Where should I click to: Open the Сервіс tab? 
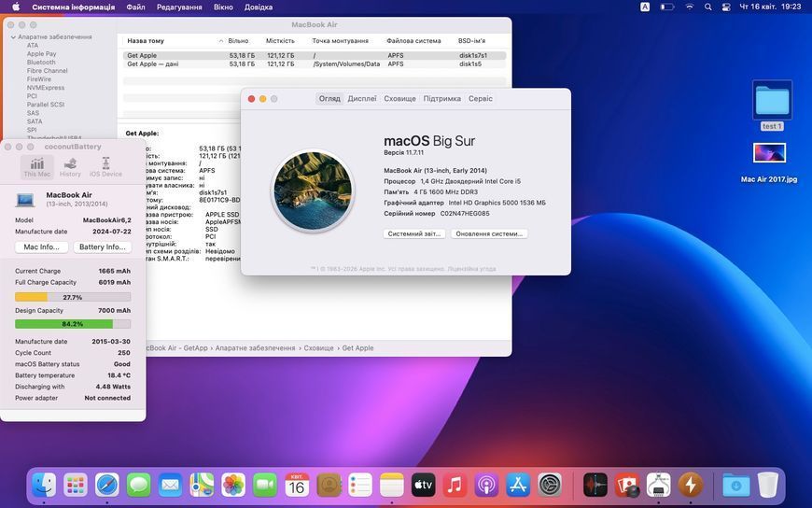pyautogui.click(x=481, y=98)
